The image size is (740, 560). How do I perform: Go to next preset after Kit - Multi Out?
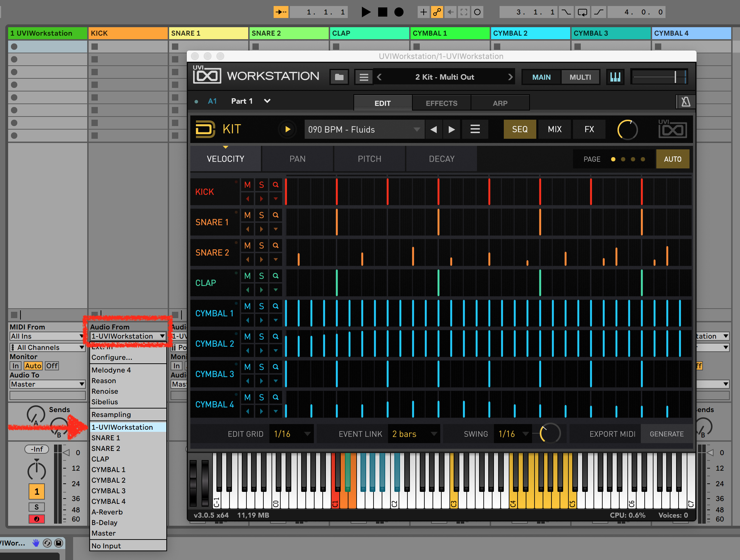tap(510, 77)
